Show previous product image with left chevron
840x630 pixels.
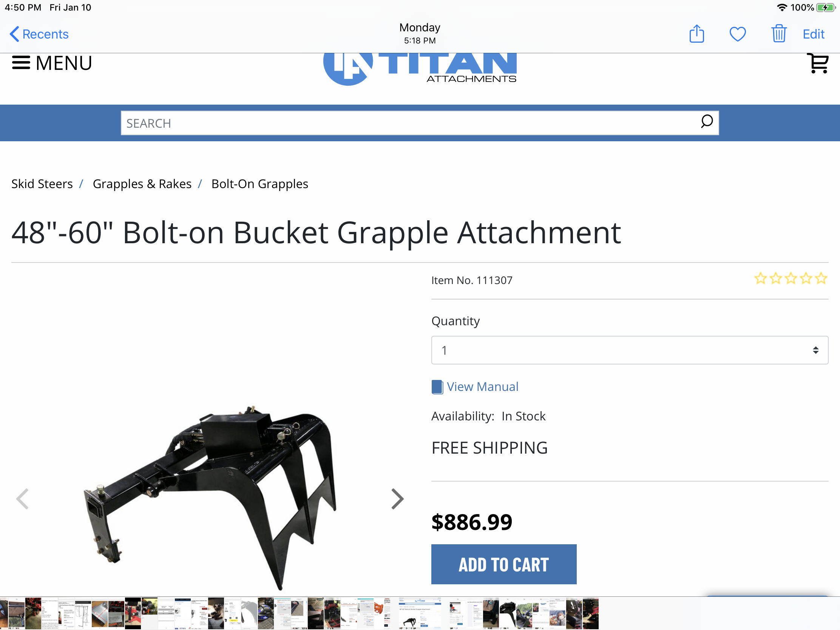pos(22,499)
